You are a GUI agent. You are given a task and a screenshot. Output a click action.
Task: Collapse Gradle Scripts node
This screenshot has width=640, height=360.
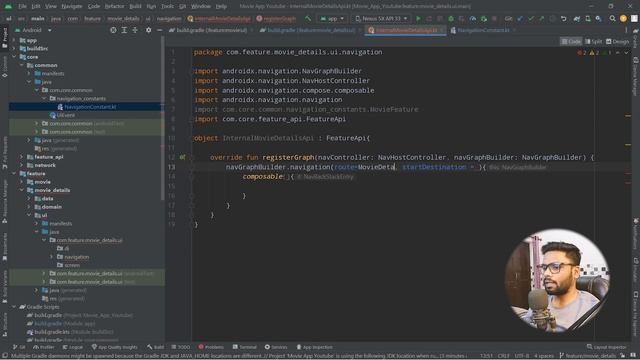pyautogui.click(x=15, y=307)
